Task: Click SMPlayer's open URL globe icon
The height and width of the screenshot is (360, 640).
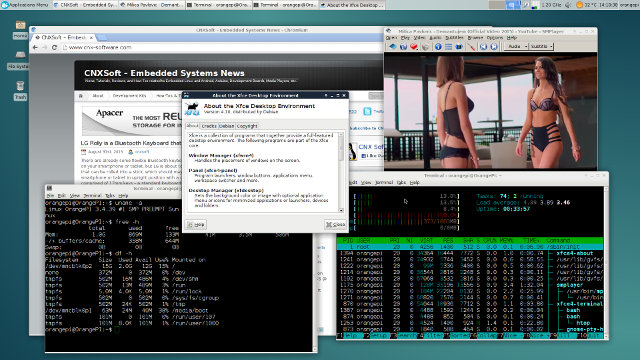Action: pos(403,47)
